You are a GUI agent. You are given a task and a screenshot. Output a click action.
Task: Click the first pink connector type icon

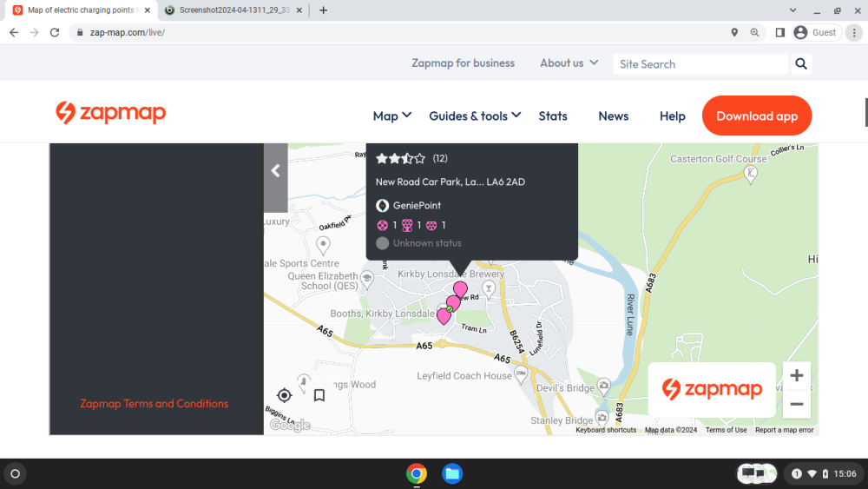(382, 226)
